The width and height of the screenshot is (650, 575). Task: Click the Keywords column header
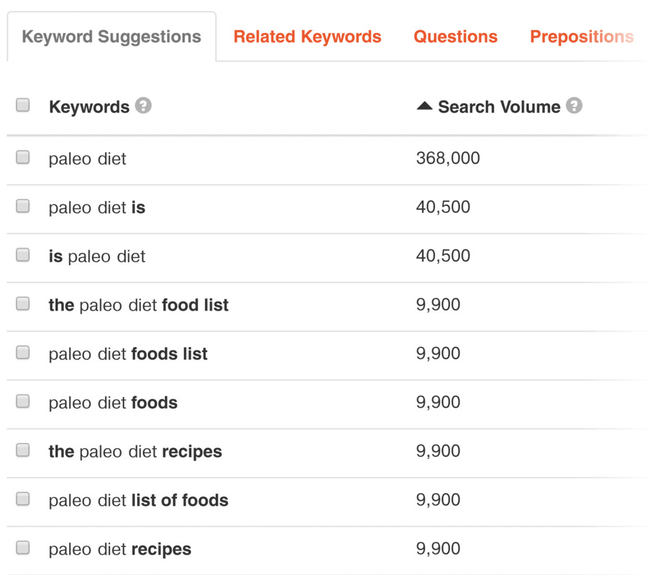(x=89, y=106)
